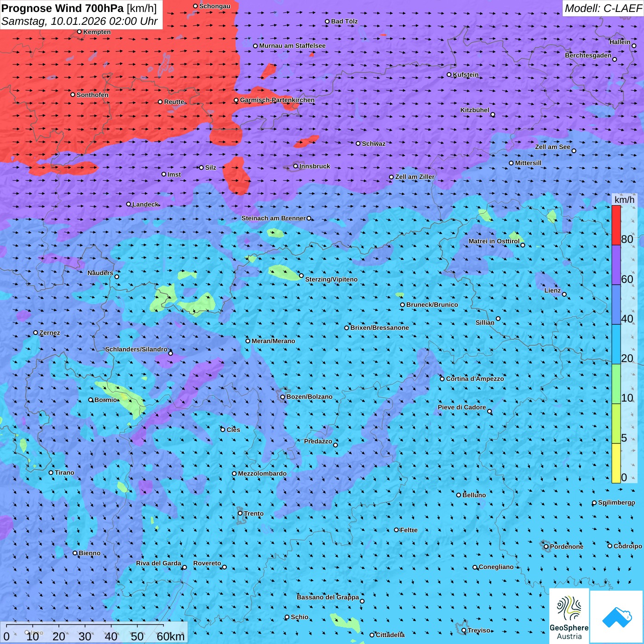Click the Landeck city marker
This screenshot has width=644, height=644.
tap(129, 204)
